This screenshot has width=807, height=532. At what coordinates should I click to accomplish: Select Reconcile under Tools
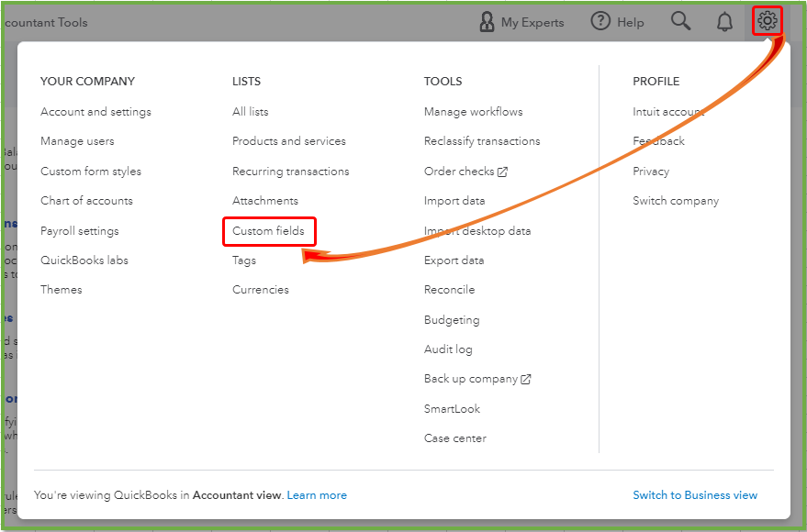[x=449, y=290]
